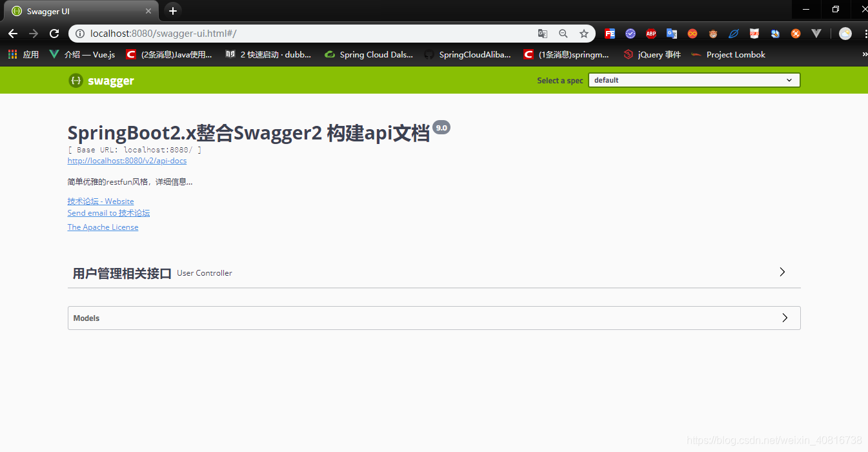Viewport: 868px width, 452px height.
Task: Open 技术论坛 - Website link
Action: coord(101,201)
